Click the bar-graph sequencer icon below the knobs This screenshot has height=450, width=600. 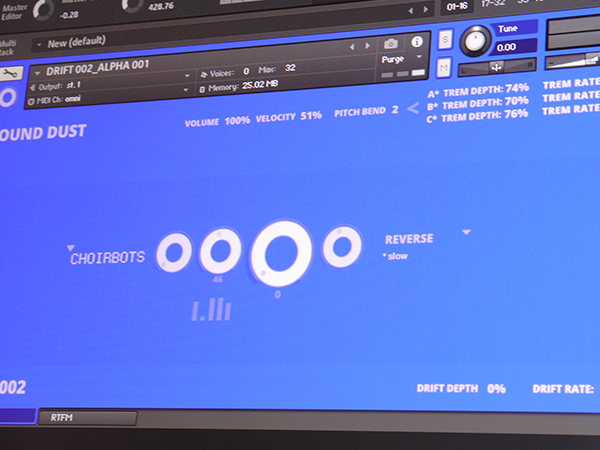(x=211, y=311)
